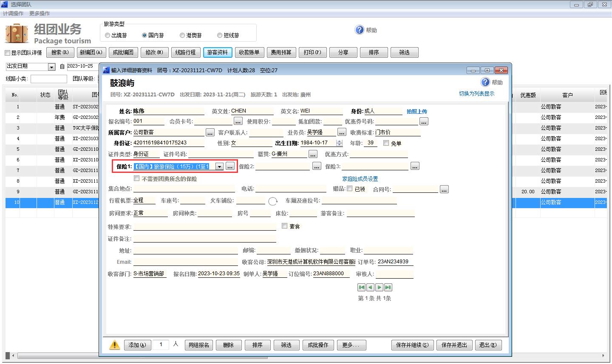
Task: Open the 出发日期 dropdown list
Action: (x=51, y=67)
